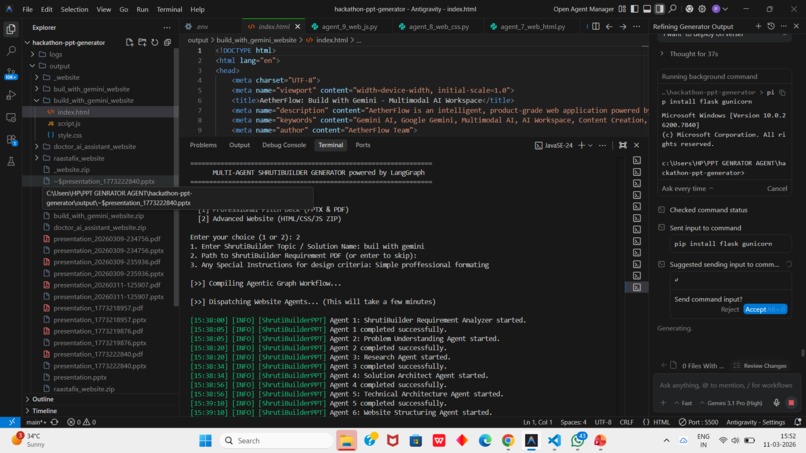806x453 pixels.
Task: Customize layout from the title bar icon
Action: 622,9
